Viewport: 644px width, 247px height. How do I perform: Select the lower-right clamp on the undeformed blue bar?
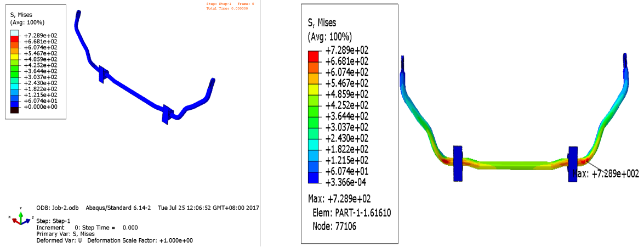(x=167, y=114)
